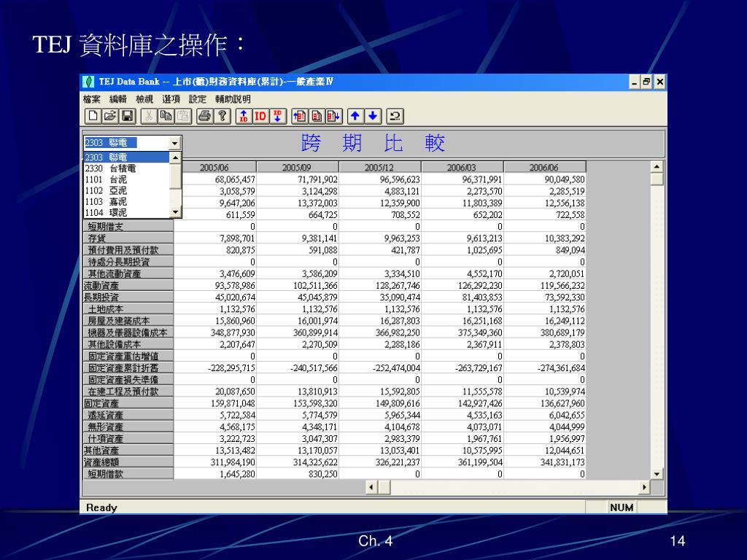Image resolution: width=747 pixels, height=560 pixels.
Task: Click the Cut scissors icon
Action: click(149, 116)
